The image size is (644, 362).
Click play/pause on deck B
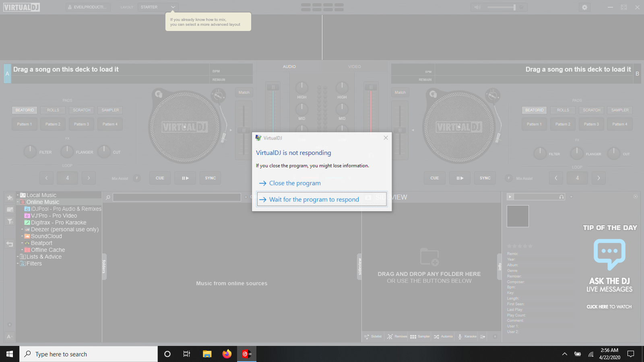point(460,178)
